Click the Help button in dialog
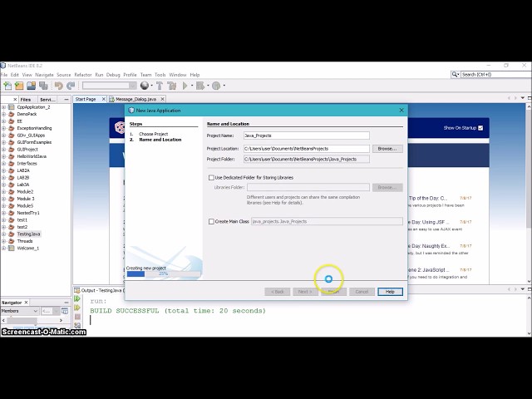Screen dimensions: 532x399 click(390, 292)
